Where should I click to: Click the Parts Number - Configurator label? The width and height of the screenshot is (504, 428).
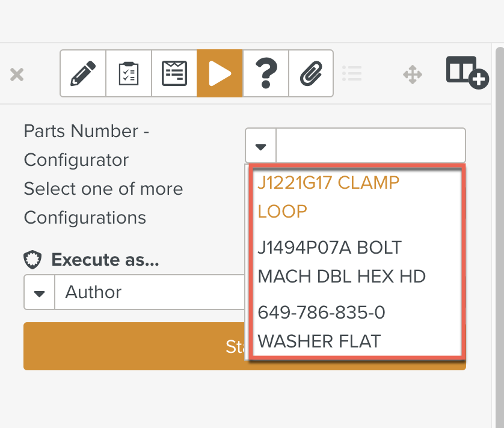tap(87, 145)
